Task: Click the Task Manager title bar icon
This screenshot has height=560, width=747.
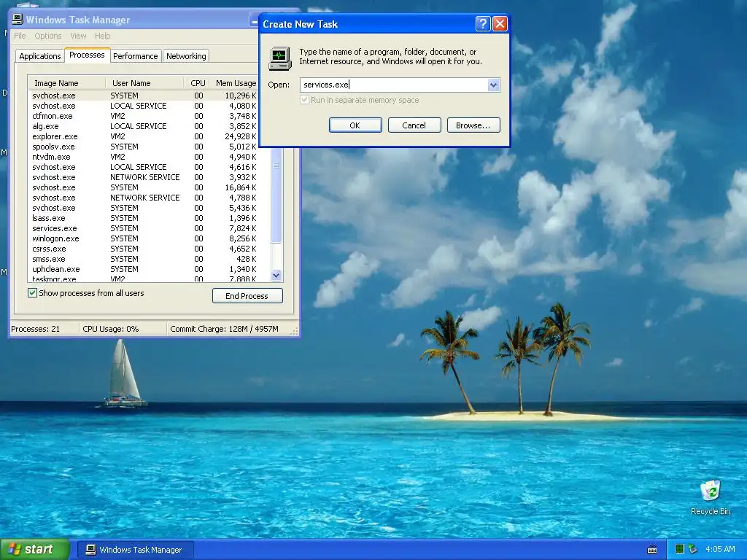Action: coord(18,20)
